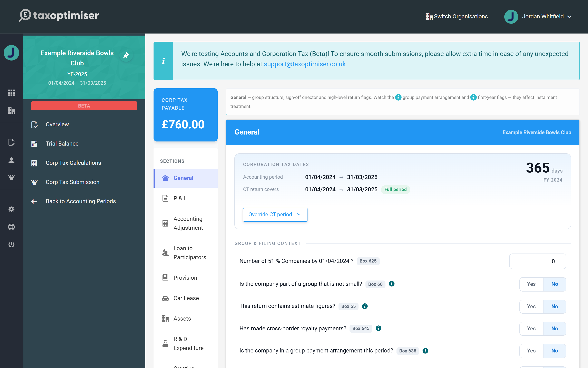Select No for group payment arrangement
Image resolution: width=588 pixels, height=368 pixels.
tap(555, 351)
